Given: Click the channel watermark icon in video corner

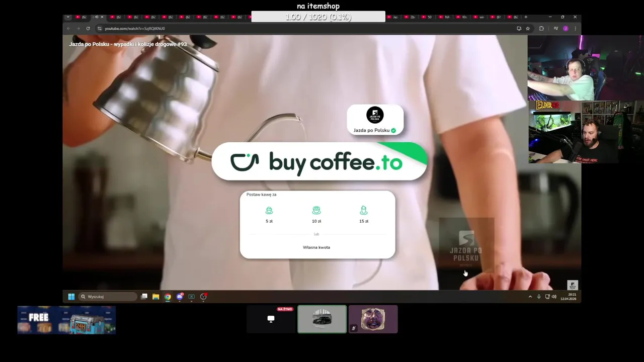Looking at the screenshot, I should coord(573,285).
